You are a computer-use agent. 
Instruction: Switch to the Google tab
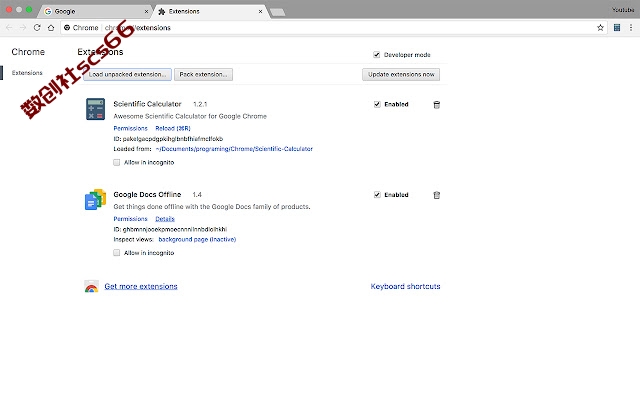click(96, 11)
